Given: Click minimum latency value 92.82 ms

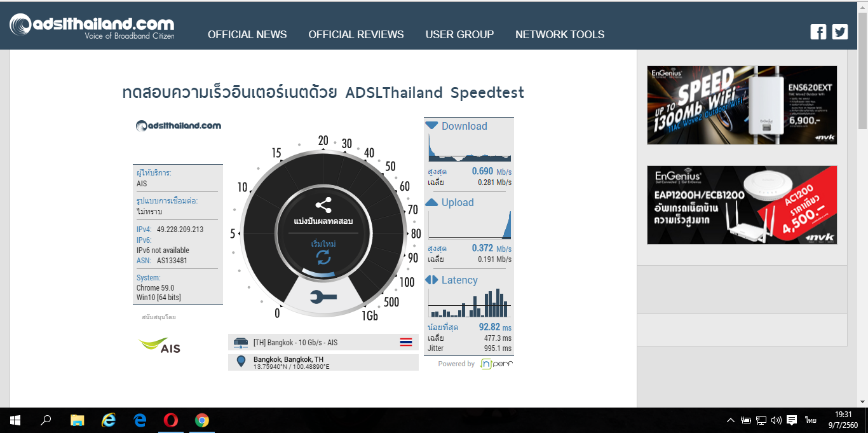Looking at the screenshot, I should pos(495,327).
